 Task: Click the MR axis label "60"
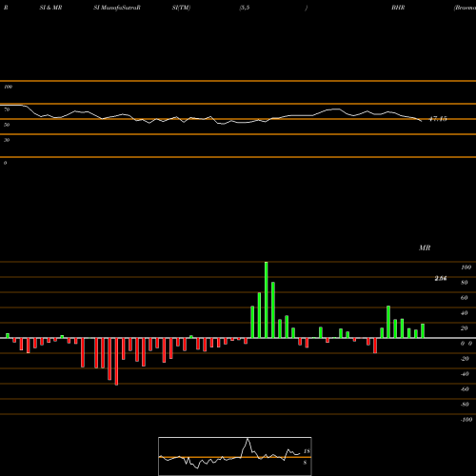coord(465,298)
